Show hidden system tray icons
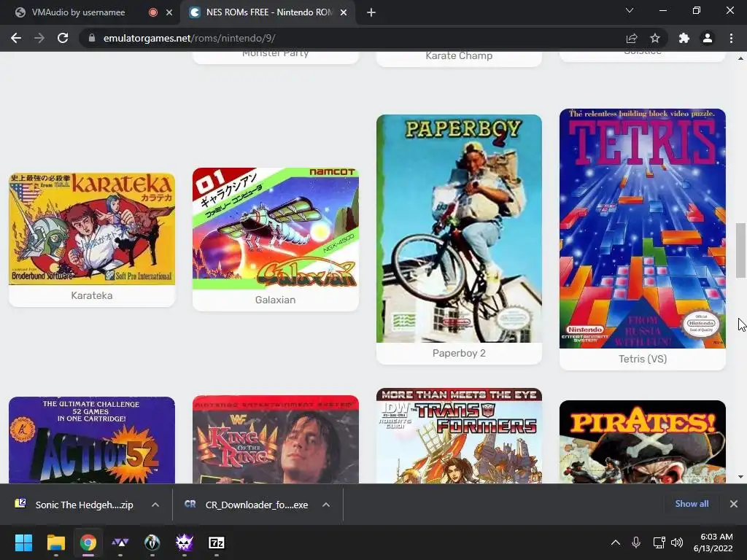The width and height of the screenshot is (747, 560). (x=616, y=542)
